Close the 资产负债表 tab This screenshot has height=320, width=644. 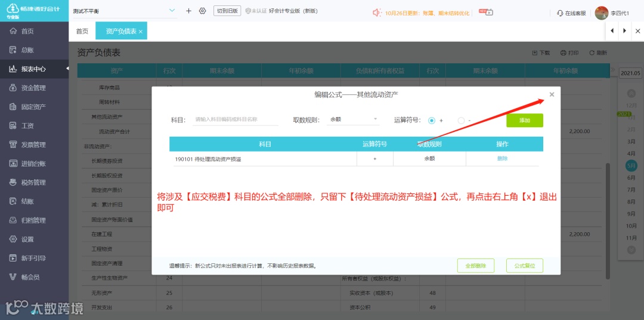[141, 32]
